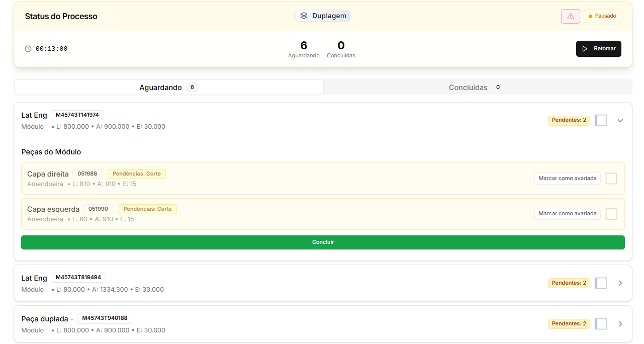The height and width of the screenshot is (344, 644).
Task: Click the red warning triangle icon
Action: [x=570, y=16]
